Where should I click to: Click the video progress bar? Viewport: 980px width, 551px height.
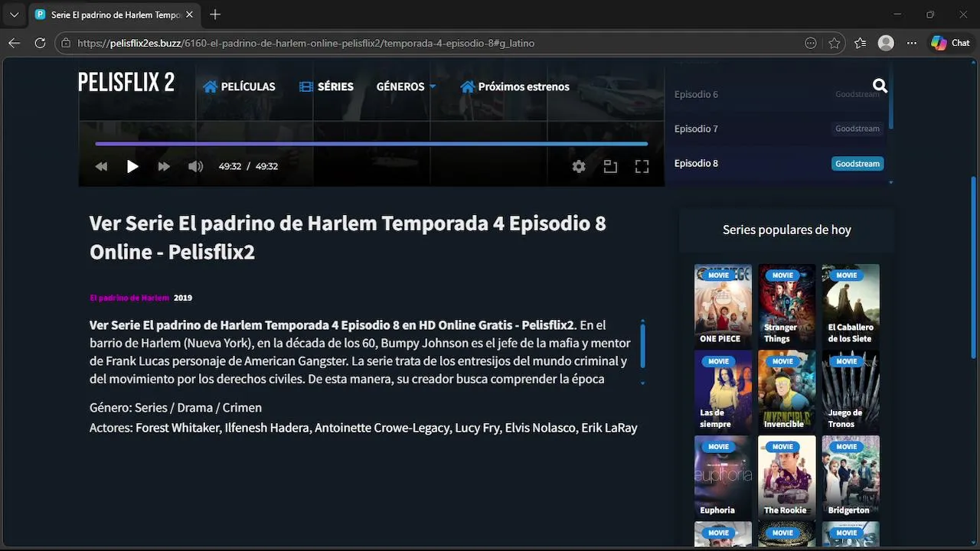[371, 143]
